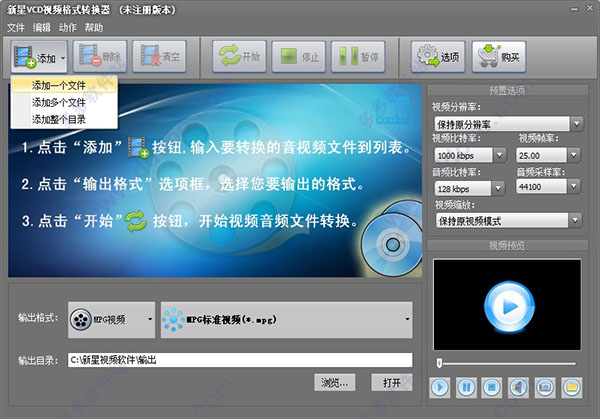Start conversion with the 开始 button
This screenshot has width=600, height=419.
pos(239,57)
